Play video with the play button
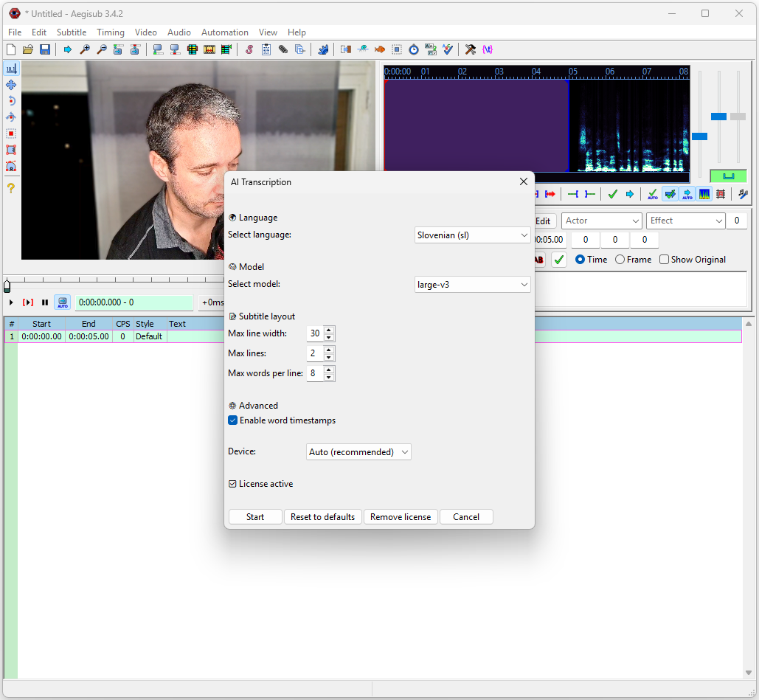This screenshot has height=700, width=759. (x=10, y=302)
